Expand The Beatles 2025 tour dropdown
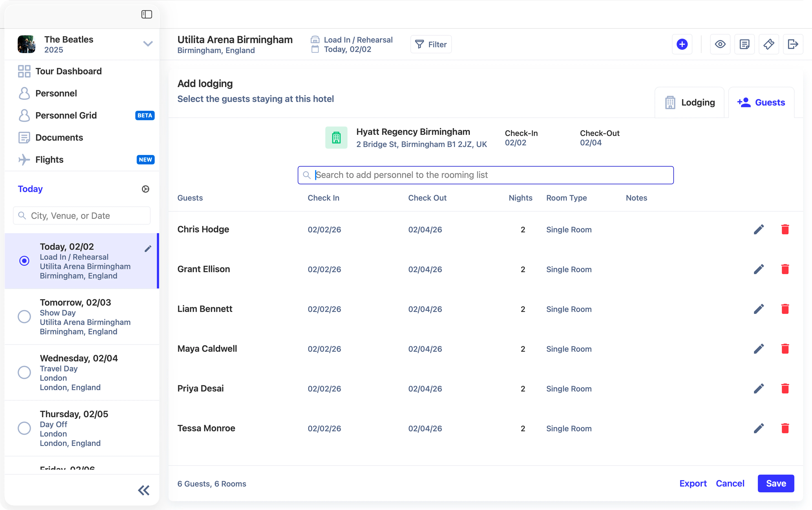Viewport: 812px width, 510px height. pyautogui.click(x=148, y=44)
